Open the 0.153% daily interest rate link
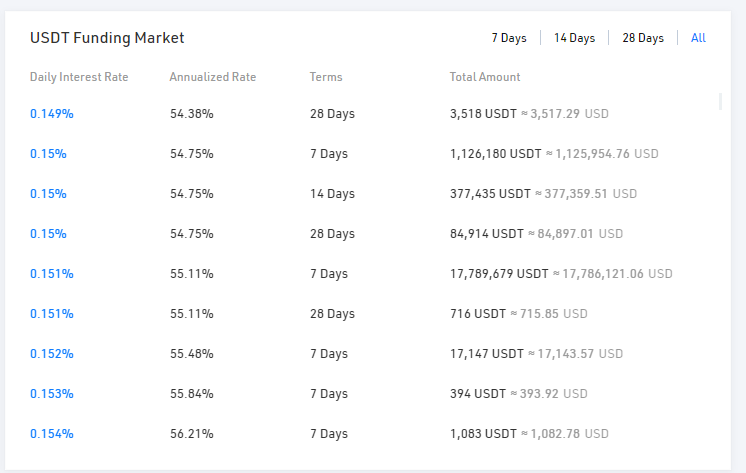The width and height of the screenshot is (746, 473). [x=52, y=394]
